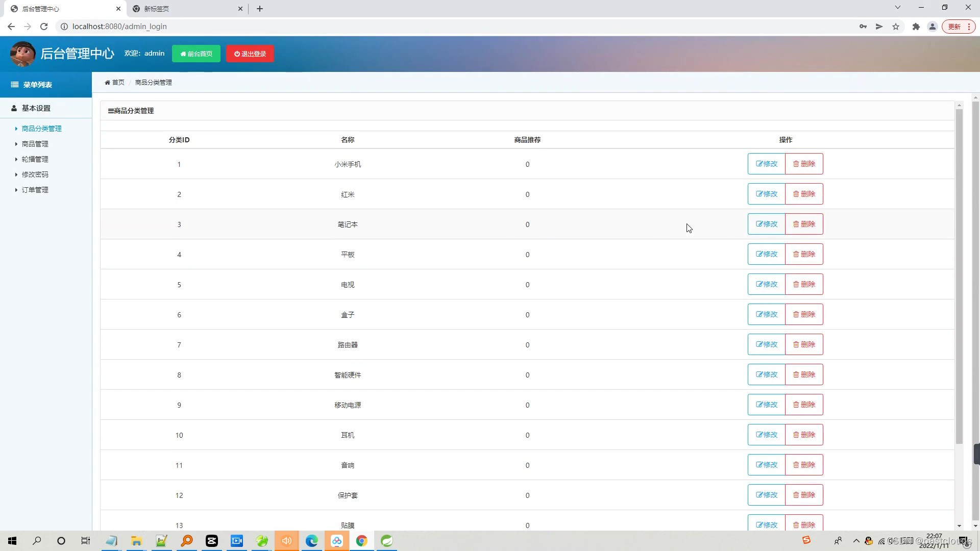Click the home icon in breadcrumb
The image size is (980, 551).
pos(108,83)
